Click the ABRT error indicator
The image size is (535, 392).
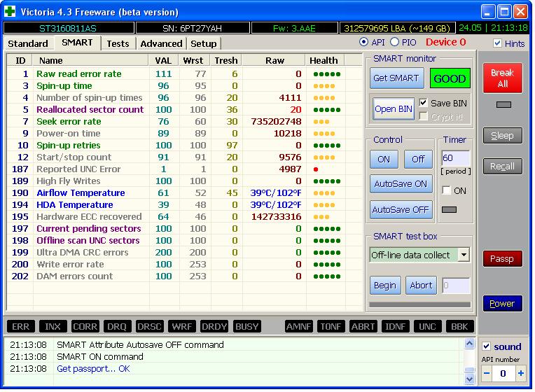(x=363, y=326)
